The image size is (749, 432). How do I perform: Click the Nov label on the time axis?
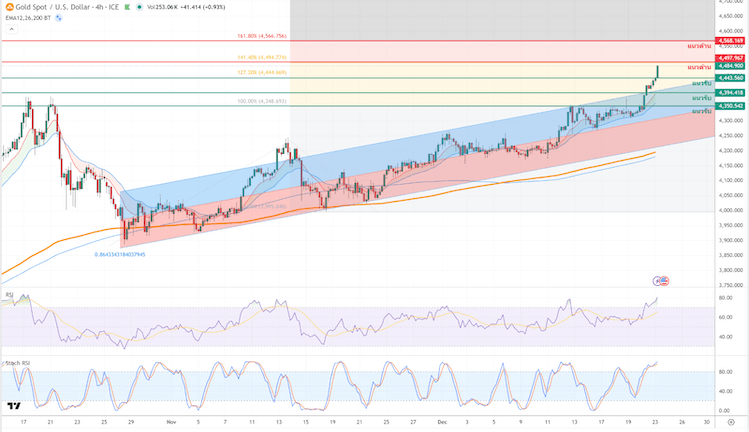(170, 423)
